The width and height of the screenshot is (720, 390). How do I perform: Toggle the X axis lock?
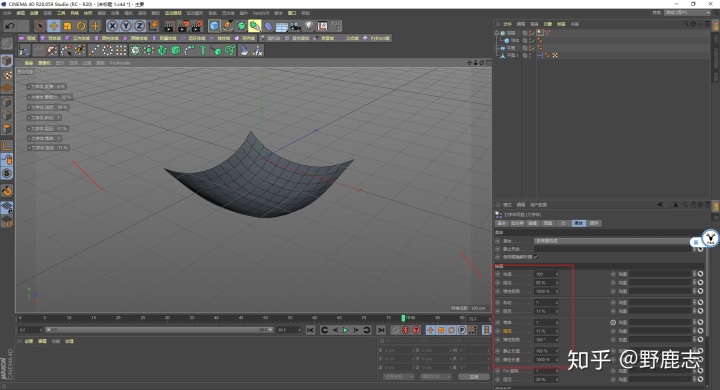click(x=112, y=26)
